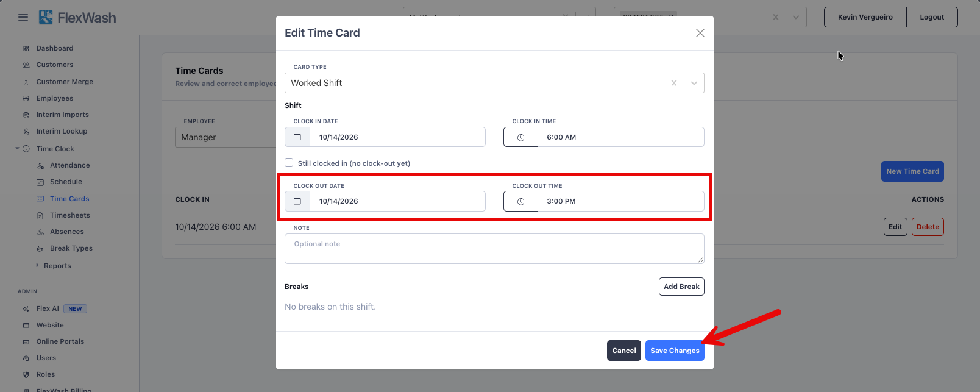Viewport: 980px width, 392px height.
Task: Clear the Worked Shift card type selection
Action: [x=674, y=83]
